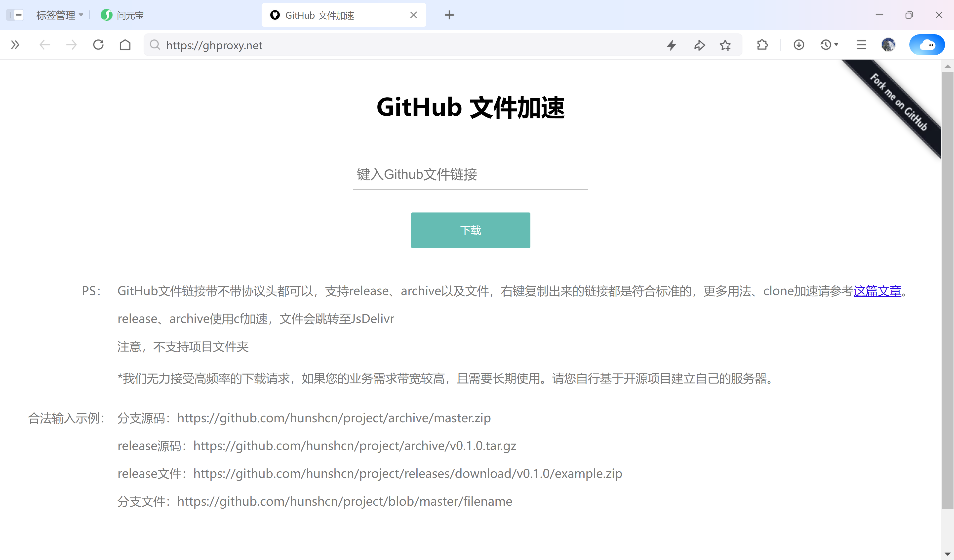Open the extensions puzzle icon
The height and width of the screenshot is (560, 954).
762,45
